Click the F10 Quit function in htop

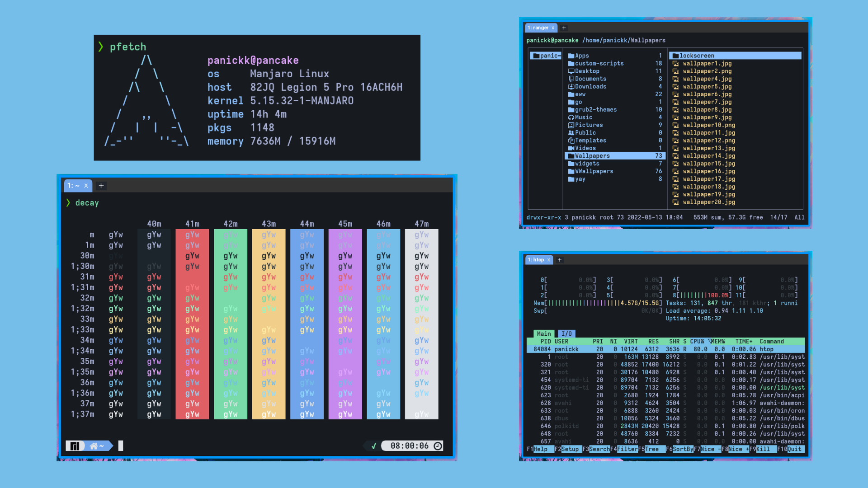(x=794, y=449)
